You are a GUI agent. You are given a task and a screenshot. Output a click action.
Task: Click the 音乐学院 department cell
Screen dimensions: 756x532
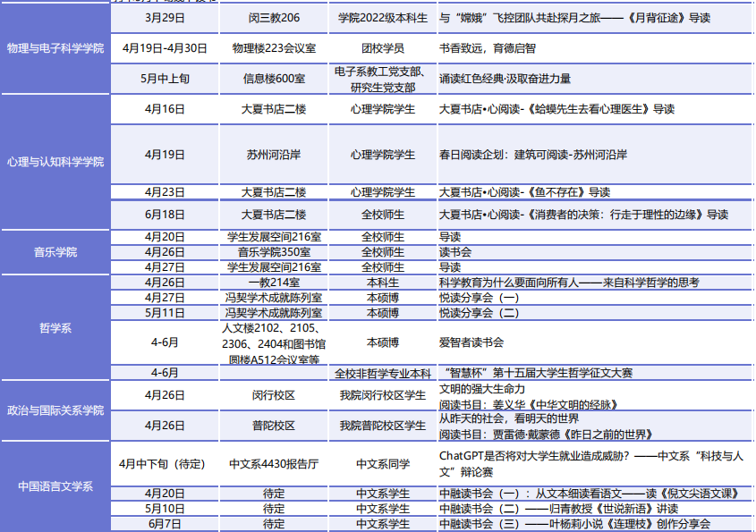[55, 252]
